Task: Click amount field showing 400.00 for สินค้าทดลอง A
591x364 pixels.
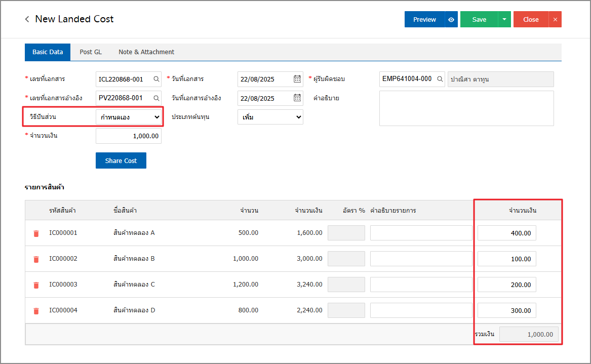Action: pos(506,233)
